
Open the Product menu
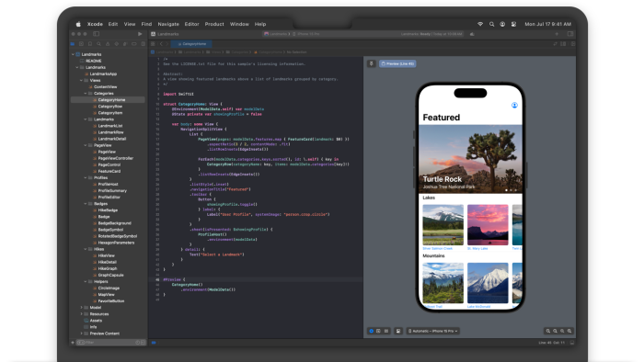tap(214, 24)
